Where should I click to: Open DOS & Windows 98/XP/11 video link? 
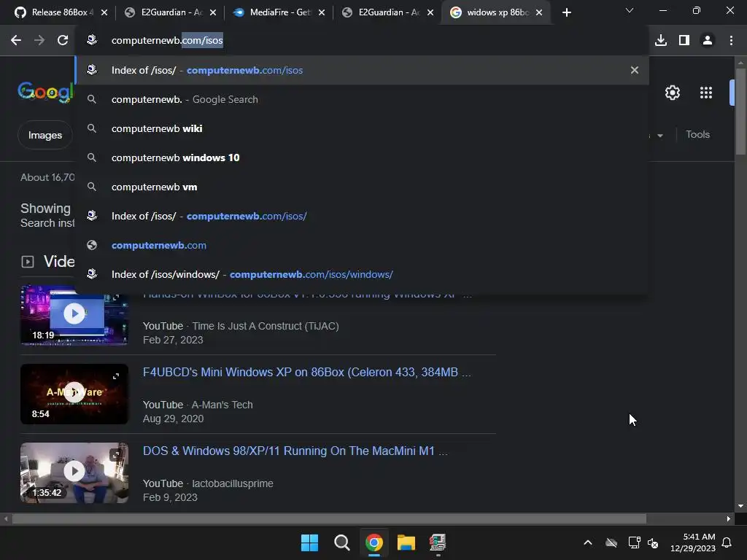(295, 451)
